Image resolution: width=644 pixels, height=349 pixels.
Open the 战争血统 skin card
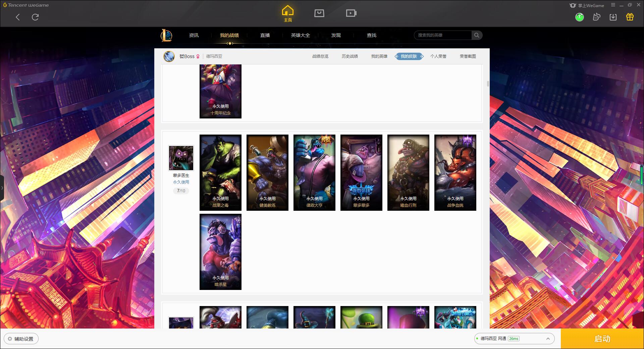pos(455,172)
